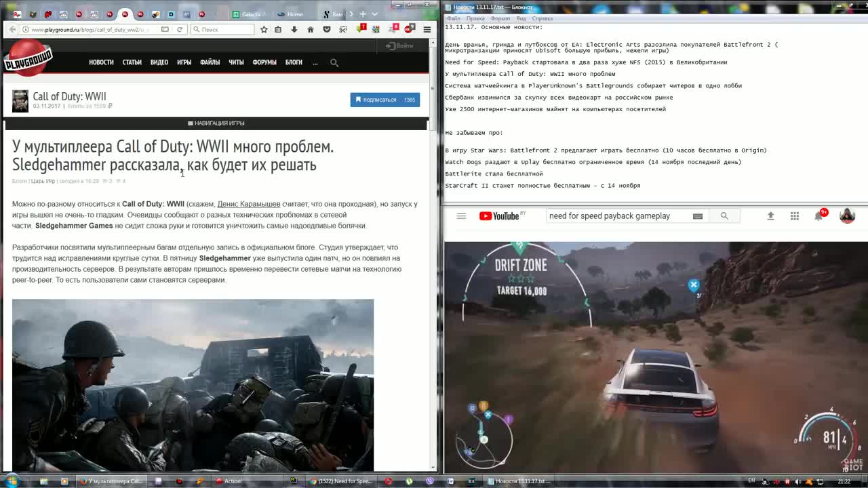This screenshot has height=488, width=868.
Task: Click 'Не забываем про:' line in Notepad
Action: (x=473, y=133)
